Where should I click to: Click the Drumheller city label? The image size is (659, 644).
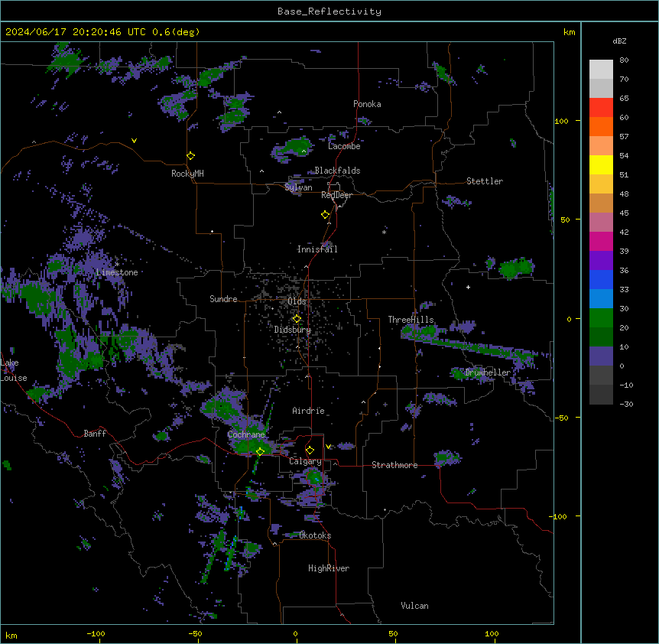tap(488, 372)
